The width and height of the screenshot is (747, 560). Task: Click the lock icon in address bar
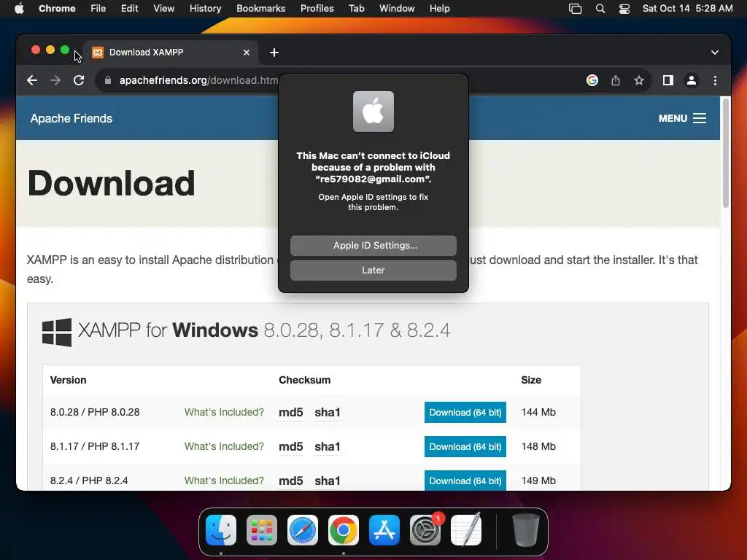point(108,80)
